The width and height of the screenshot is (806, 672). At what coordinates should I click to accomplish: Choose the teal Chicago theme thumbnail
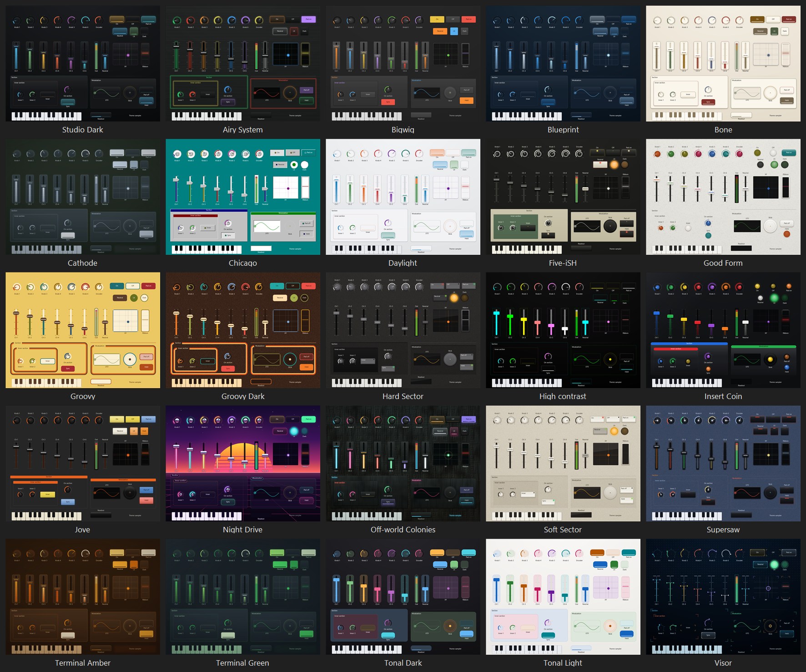243,197
